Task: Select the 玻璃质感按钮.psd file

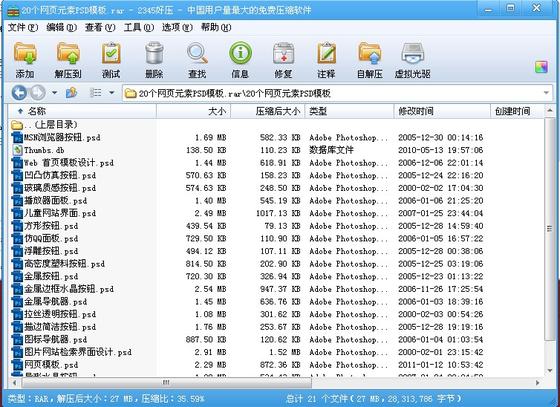Action: click(x=60, y=188)
